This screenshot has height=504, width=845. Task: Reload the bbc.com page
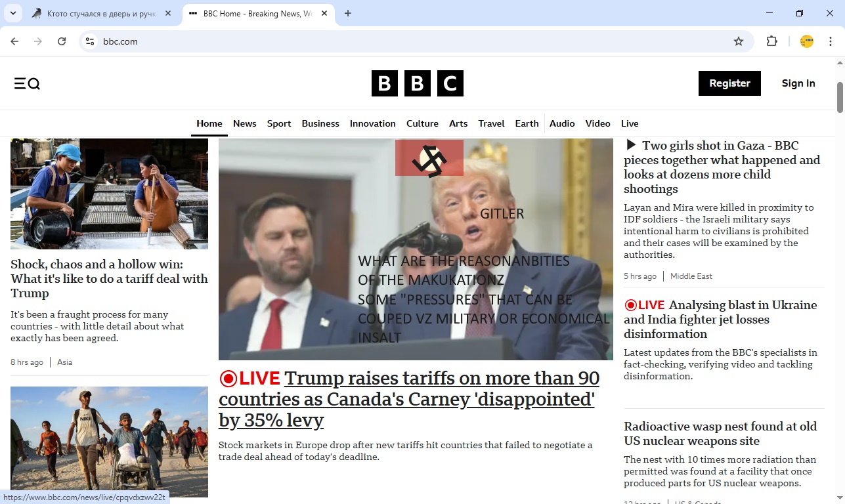point(62,41)
